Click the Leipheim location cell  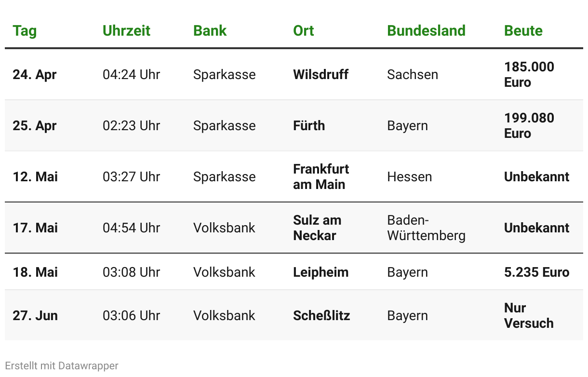click(x=321, y=272)
